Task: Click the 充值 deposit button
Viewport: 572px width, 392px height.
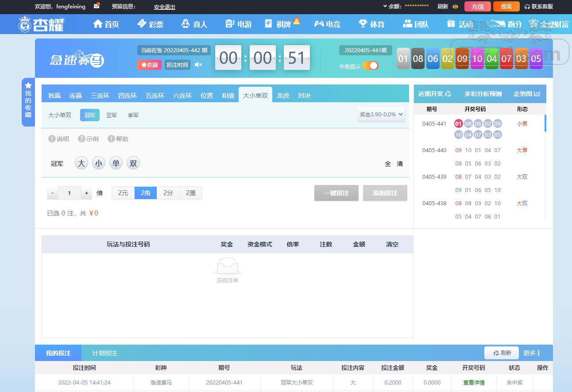Action: coord(478,7)
